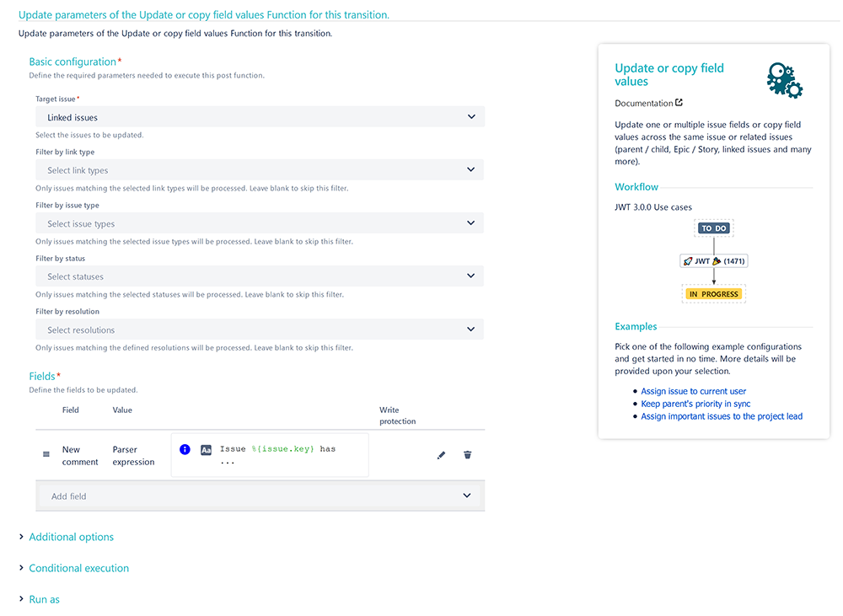The height and width of the screenshot is (616, 843).
Task: Delete the New comment field with trash icon
Action: tap(467, 455)
